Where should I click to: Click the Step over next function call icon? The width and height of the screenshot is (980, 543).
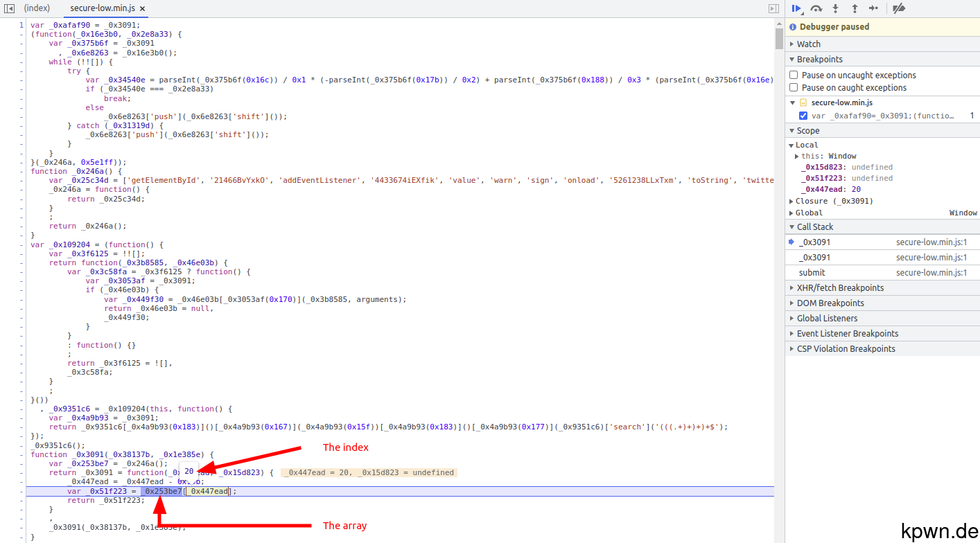pyautogui.click(x=816, y=8)
